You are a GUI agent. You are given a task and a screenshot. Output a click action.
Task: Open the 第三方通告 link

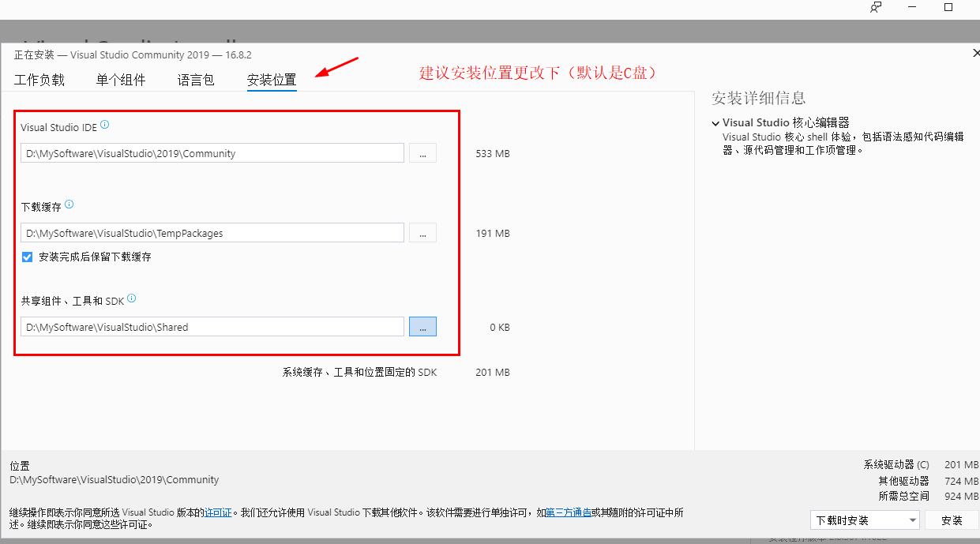pyautogui.click(x=569, y=512)
